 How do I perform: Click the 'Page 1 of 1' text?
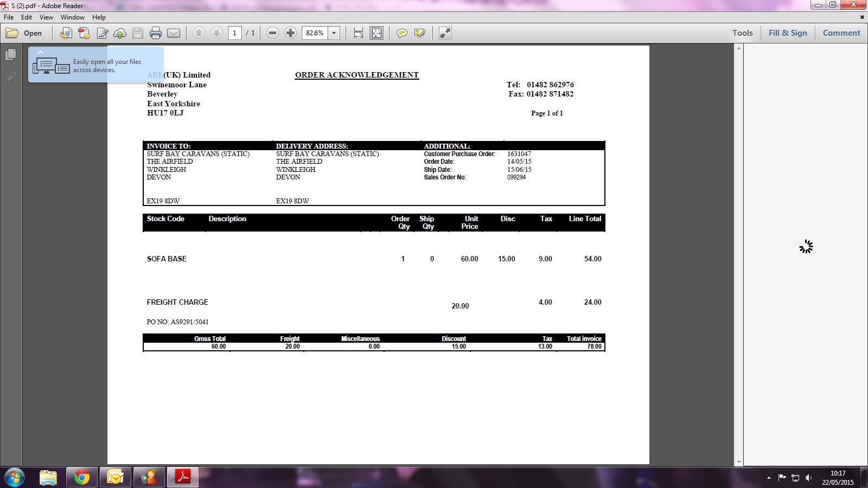point(547,113)
